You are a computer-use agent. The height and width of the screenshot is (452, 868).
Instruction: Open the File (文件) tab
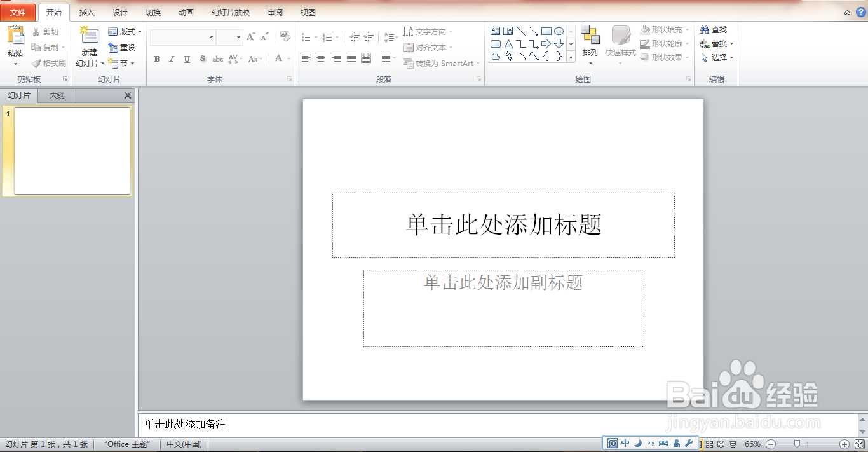pyautogui.click(x=18, y=13)
